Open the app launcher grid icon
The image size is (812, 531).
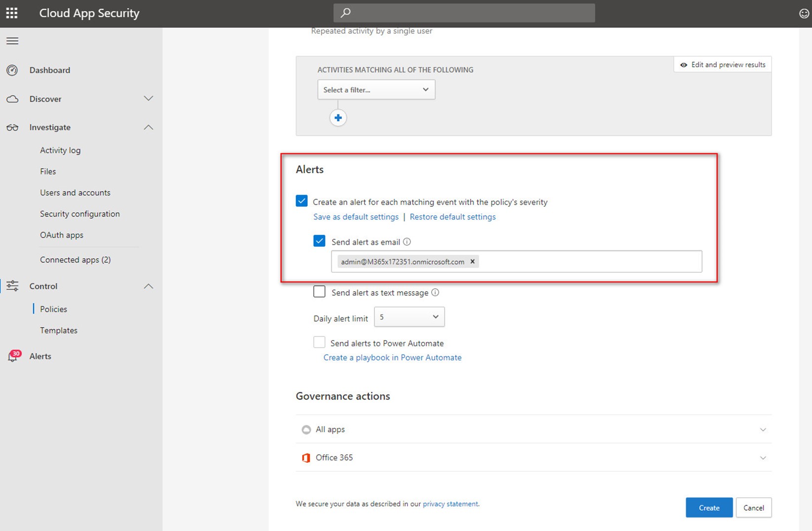pyautogui.click(x=12, y=13)
